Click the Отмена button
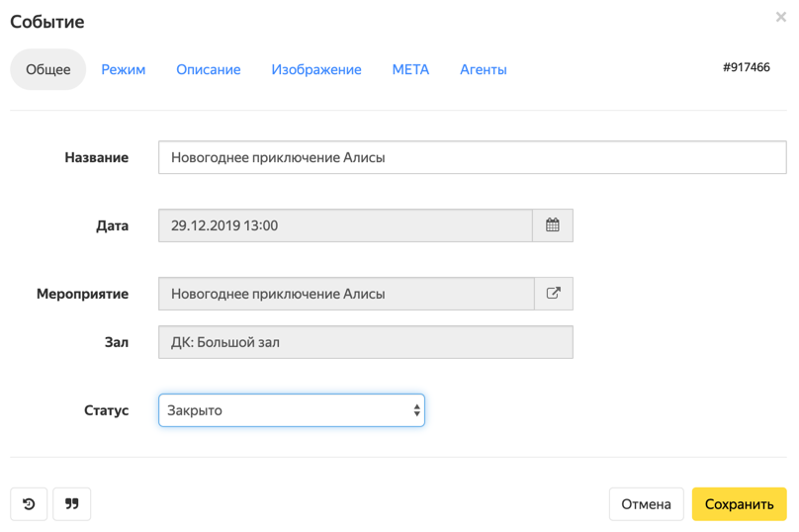This screenshot has width=799, height=532. pos(646,504)
